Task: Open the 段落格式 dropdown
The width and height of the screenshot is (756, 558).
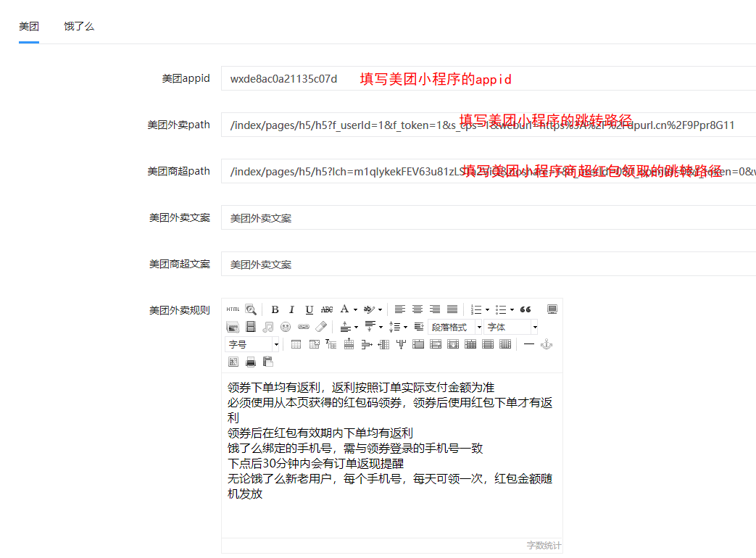Action: tap(455, 327)
